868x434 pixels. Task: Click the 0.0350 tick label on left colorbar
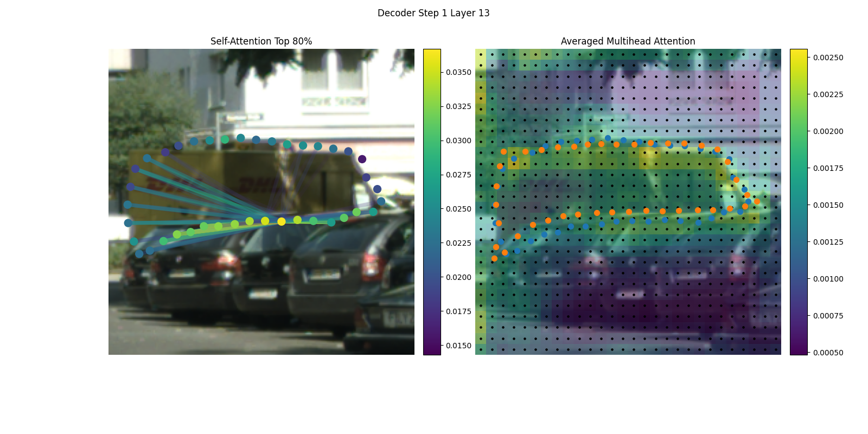(458, 72)
